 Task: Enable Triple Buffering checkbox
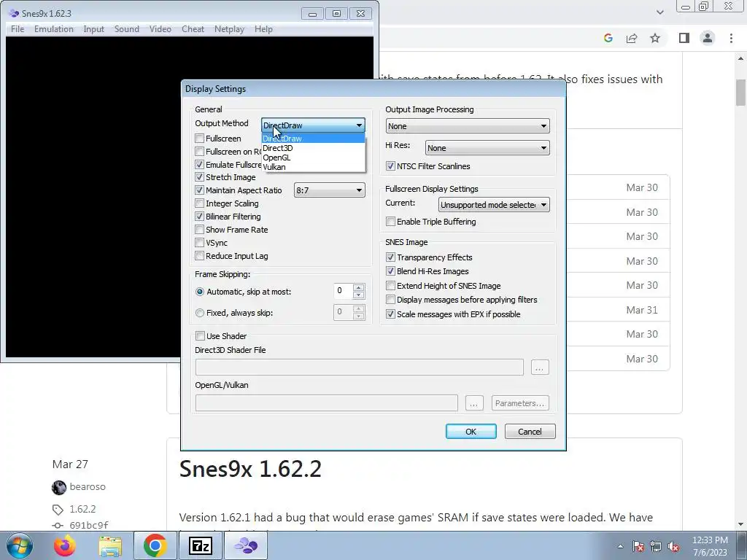[391, 222]
